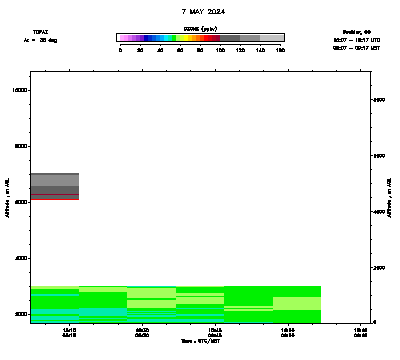
Task: Click the cyan band in the second time column
Action: coord(103,312)
